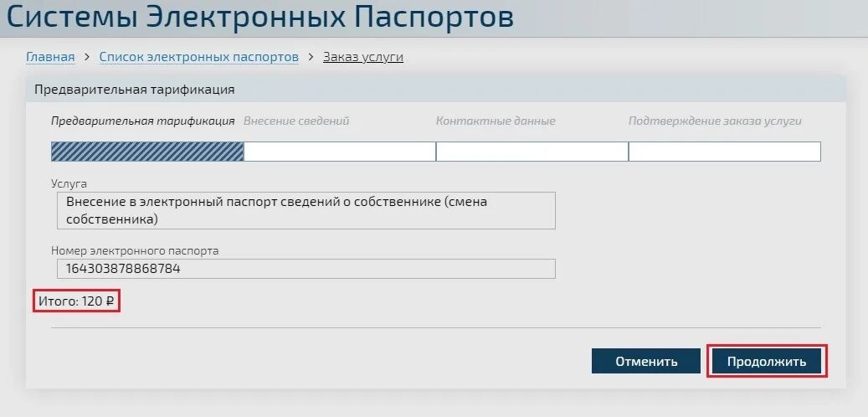Click the Услуга field with смена собственника
The height and width of the screenshot is (417, 868).
tap(306, 210)
